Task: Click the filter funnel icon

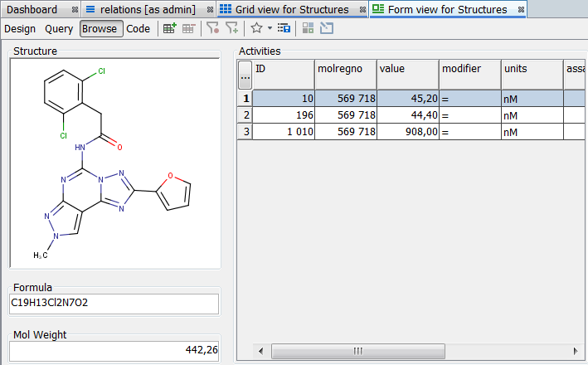Action: tap(212, 28)
